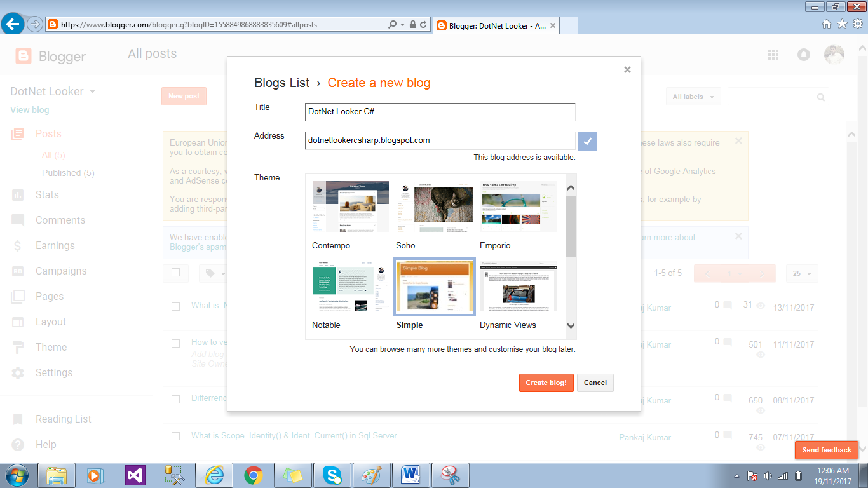Image resolution: width=868 pixels, height=488 pixels.
Task: Cancel the new blog dialog
Action: 595,383
